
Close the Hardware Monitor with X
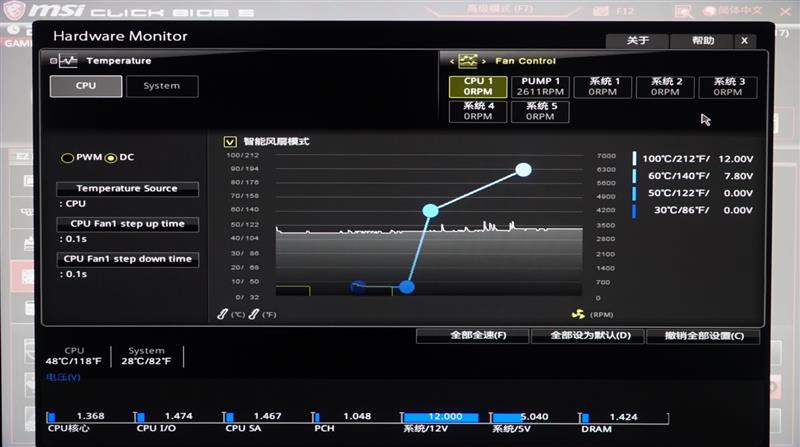pos(744,41)
